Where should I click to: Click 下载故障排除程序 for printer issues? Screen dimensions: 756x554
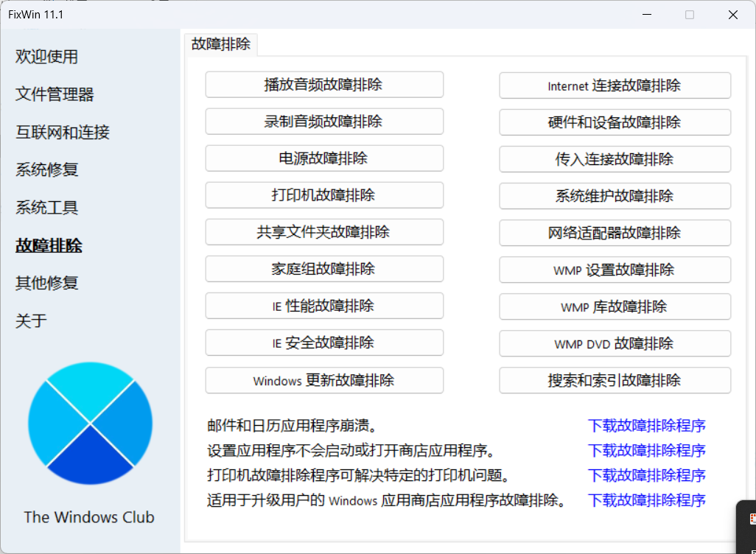coord(646,475)
